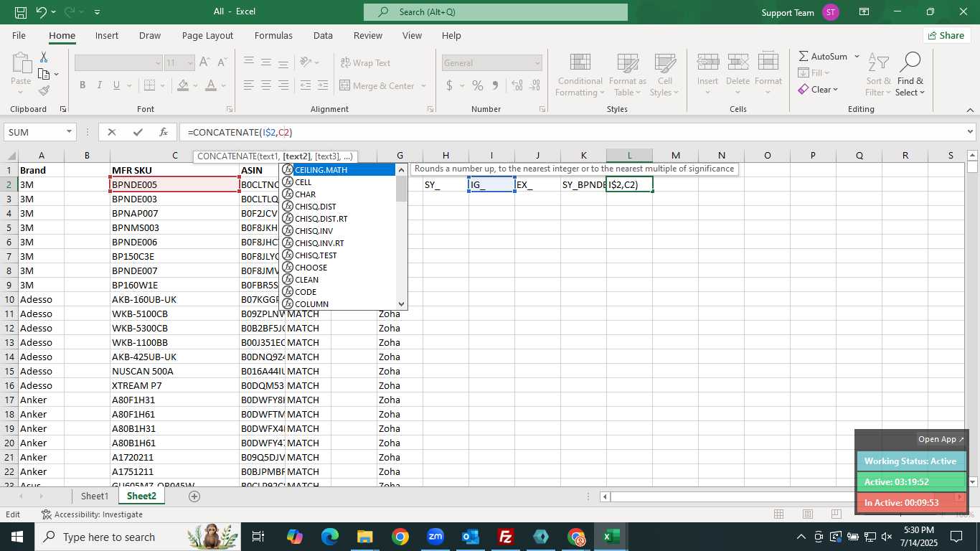Click Fill Color bucket icon
980x551 pixels.
click(183, 85)
